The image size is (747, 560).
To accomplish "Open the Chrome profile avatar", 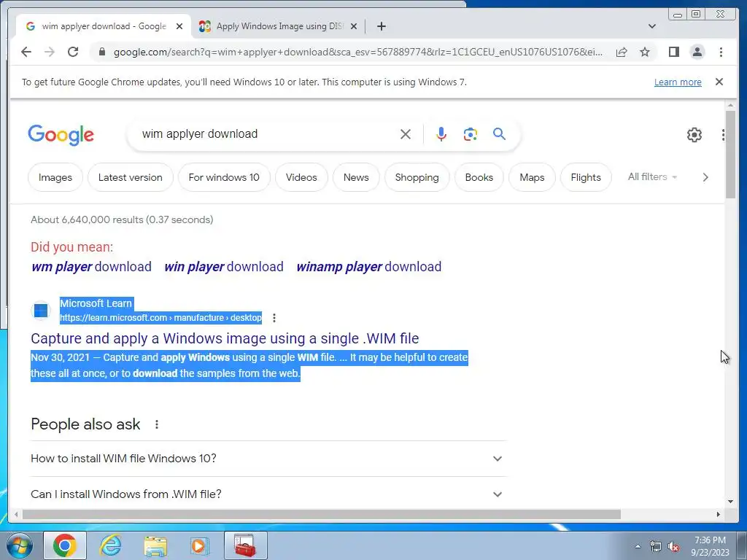I will (697, 52).
